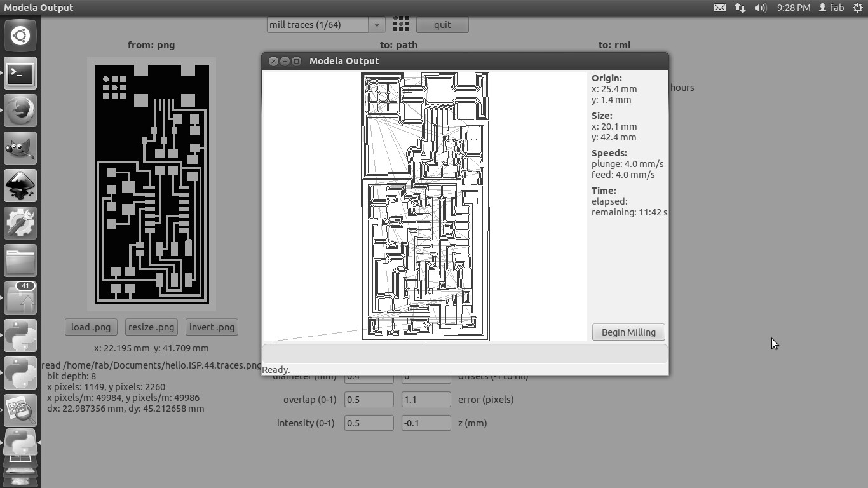Open the sound volume indicator
The image size is (868, 488).
click(760, 8)
